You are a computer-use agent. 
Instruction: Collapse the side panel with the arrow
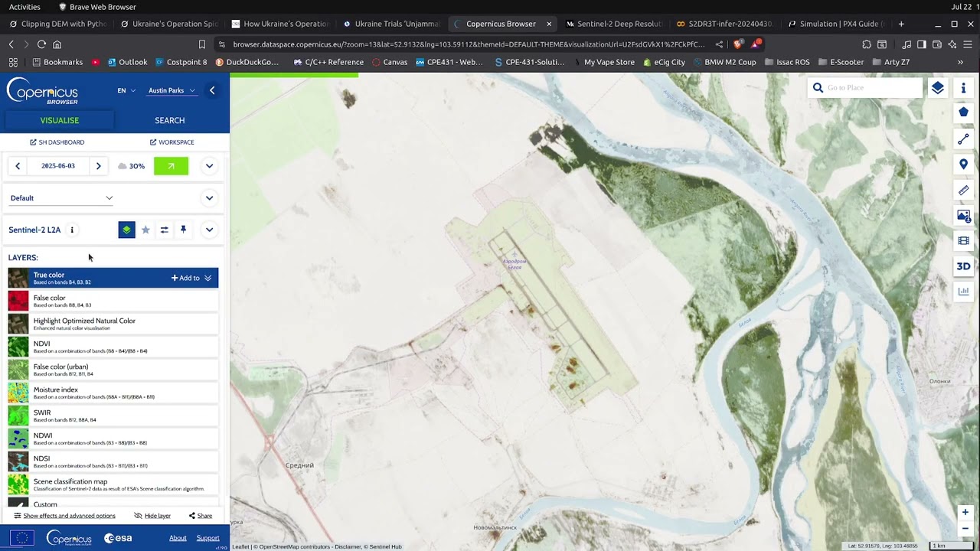(x=212, y=90)
